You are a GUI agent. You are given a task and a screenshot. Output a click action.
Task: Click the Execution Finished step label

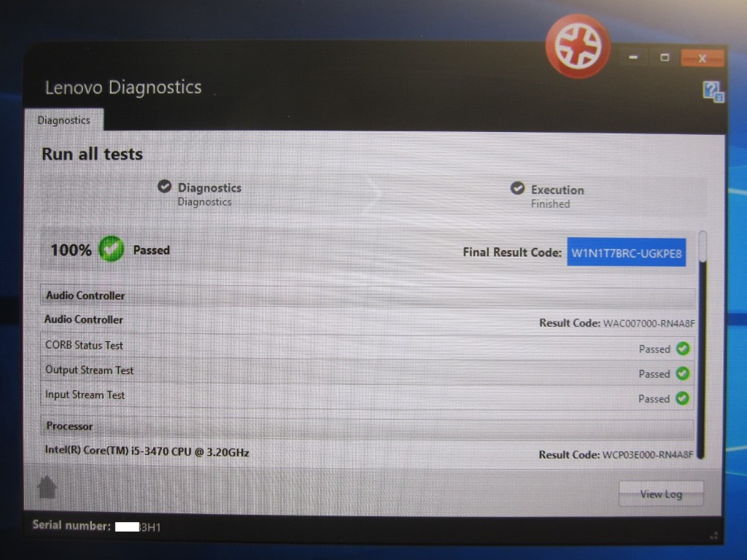tap(557, 197)
